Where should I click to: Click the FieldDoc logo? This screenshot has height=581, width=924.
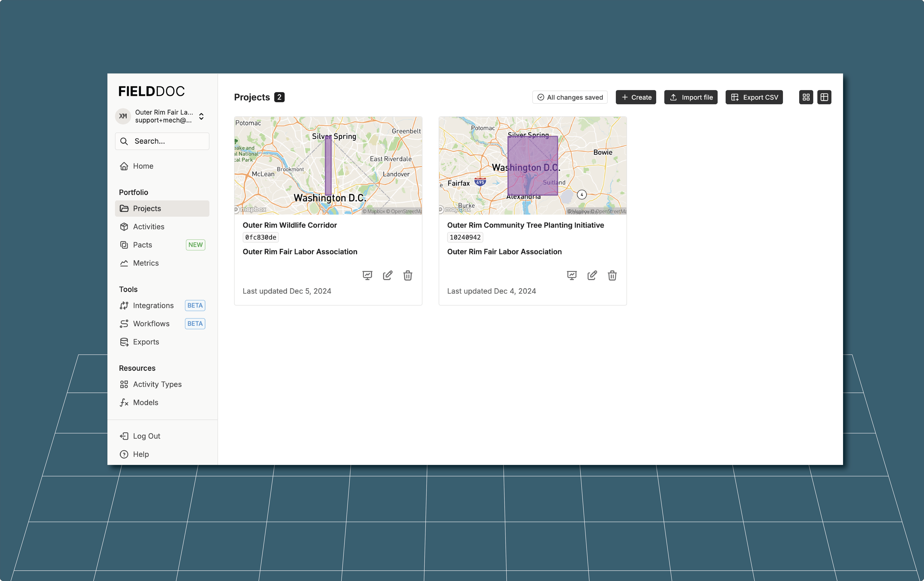pos(152,91)
